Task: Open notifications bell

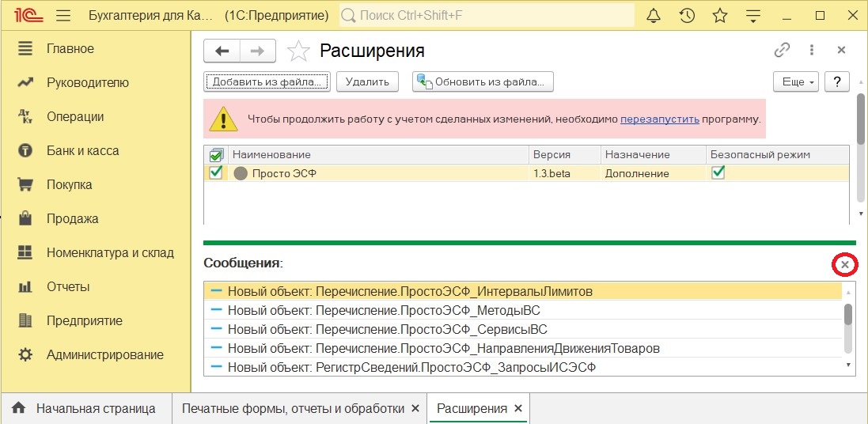Action: tap(654, 16)
